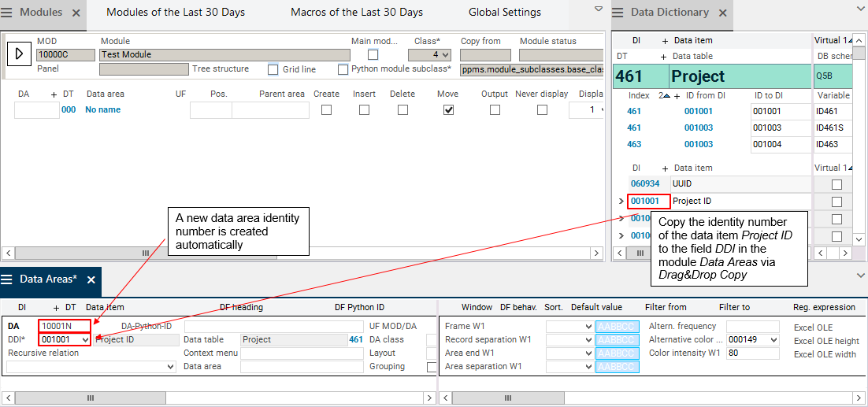
Task: Open the Class dropdown showing 4
Action: point(430,55)
